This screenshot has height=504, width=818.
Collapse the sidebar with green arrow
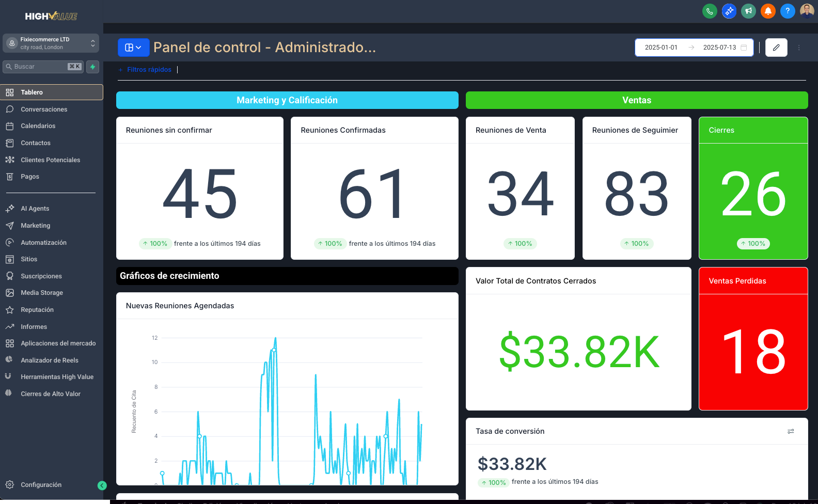point(102,485)
